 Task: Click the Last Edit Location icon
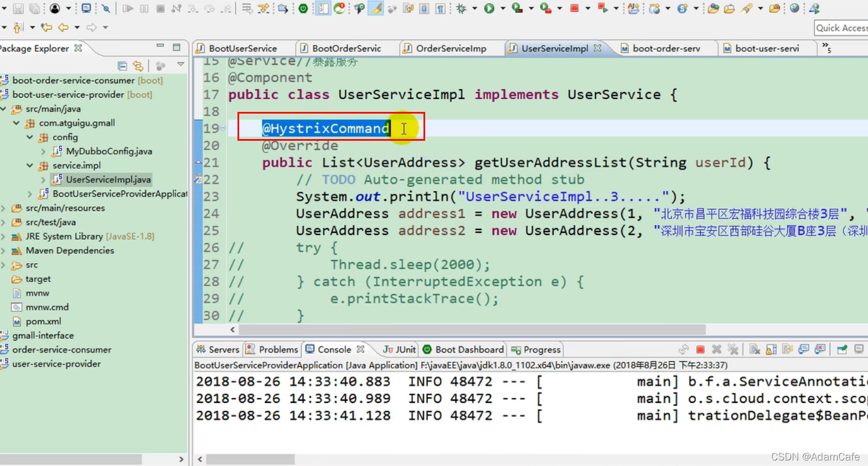coord(46,27)
